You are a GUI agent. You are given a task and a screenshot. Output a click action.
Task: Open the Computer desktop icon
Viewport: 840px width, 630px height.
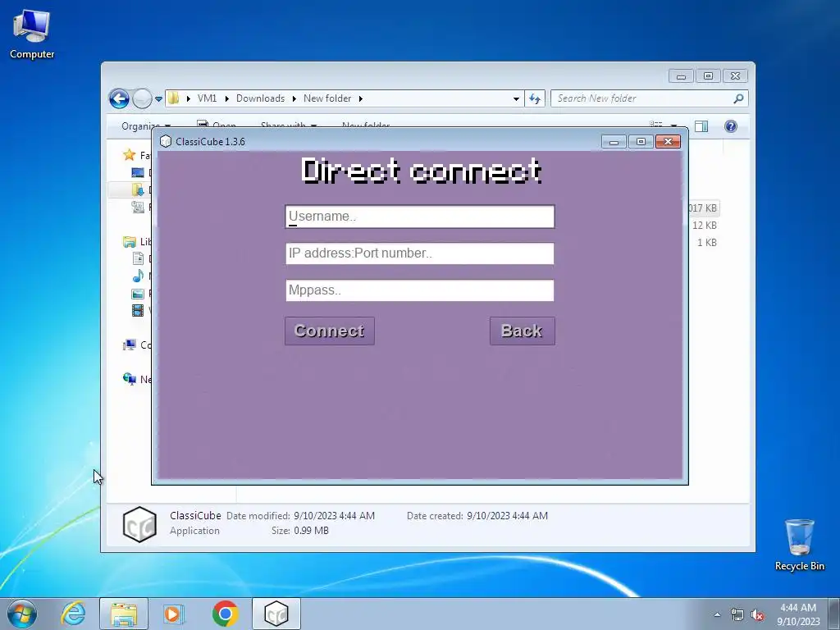pyautogui.click(x=32, y=34)
